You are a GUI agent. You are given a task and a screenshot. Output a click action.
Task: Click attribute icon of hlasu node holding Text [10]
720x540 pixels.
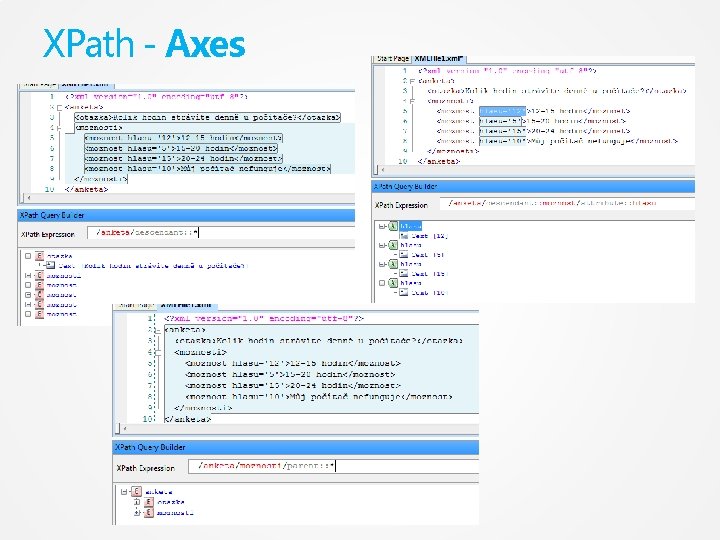point(393,283)
